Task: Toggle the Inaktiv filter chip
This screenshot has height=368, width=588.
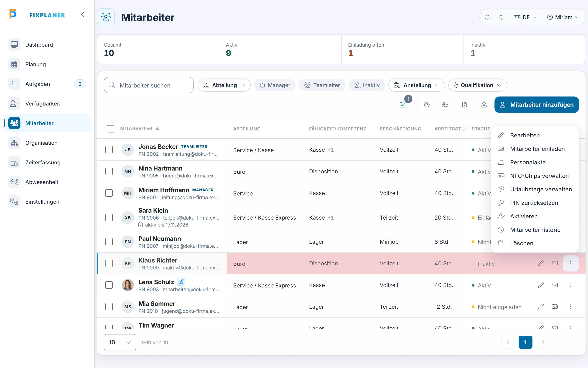Action: click(x=367, y=85)
